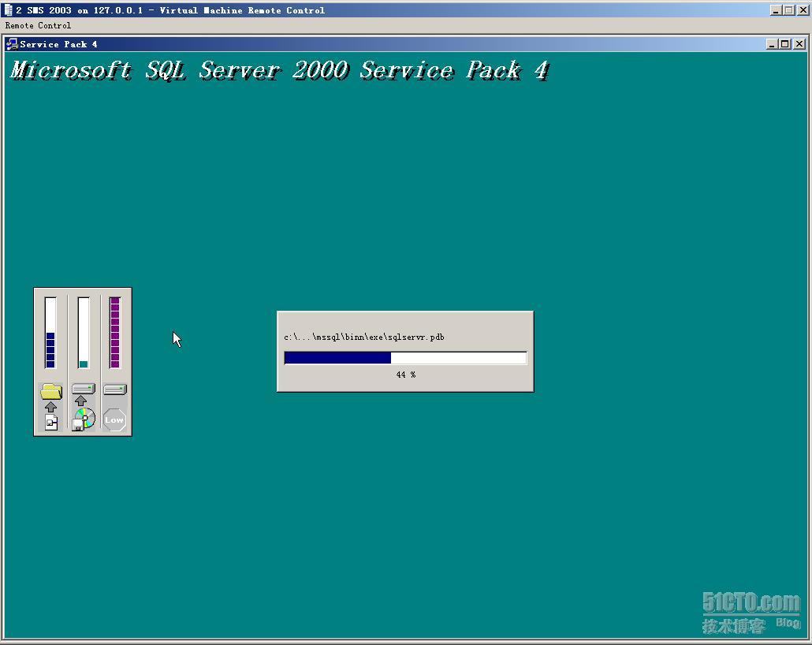Click the Virtual Machine Remote Control title text
The height and width of the screenshot is (645, 812).
[170, 10]
